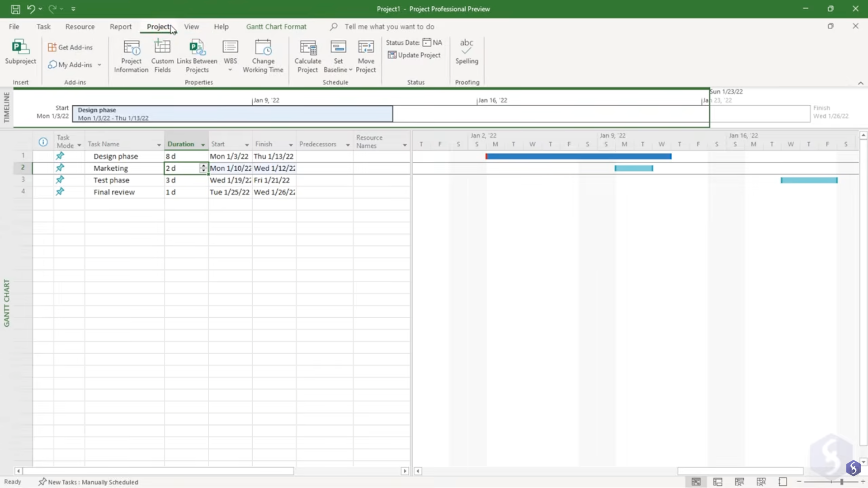The height and width of the screenshot is (488, 868).
Task: Click the Update Project button
Action: coord(414,55)
